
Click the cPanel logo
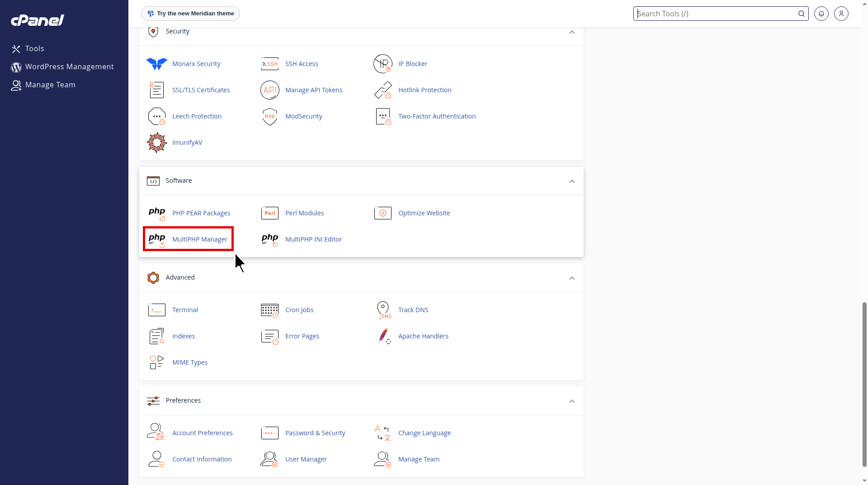pyautogui.click(x=38, y=20)
